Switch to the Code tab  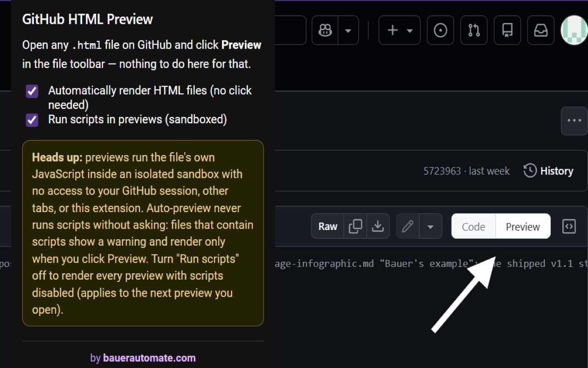click(474, 226)
